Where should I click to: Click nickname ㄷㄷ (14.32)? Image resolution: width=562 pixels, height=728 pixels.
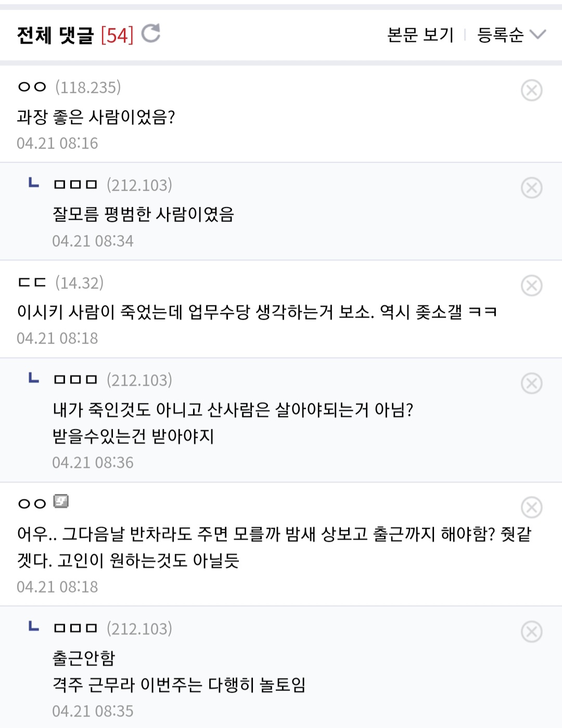coord(32,282)
